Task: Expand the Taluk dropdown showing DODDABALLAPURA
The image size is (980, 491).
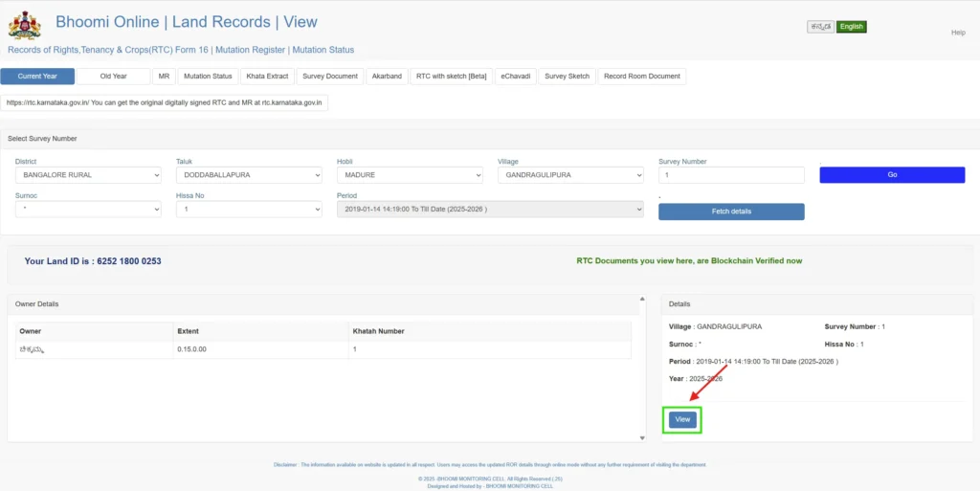Action: 249,175
